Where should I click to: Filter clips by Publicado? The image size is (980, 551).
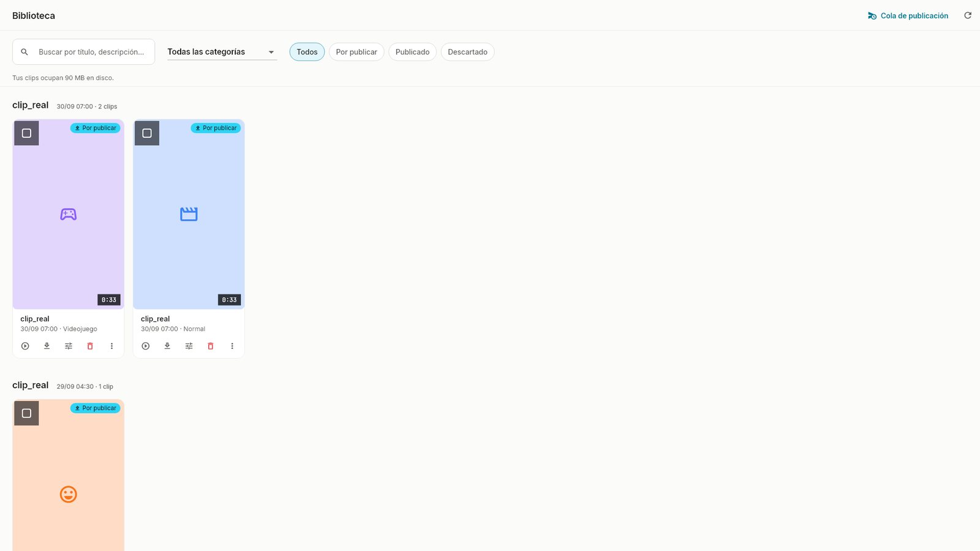[412, 52]
